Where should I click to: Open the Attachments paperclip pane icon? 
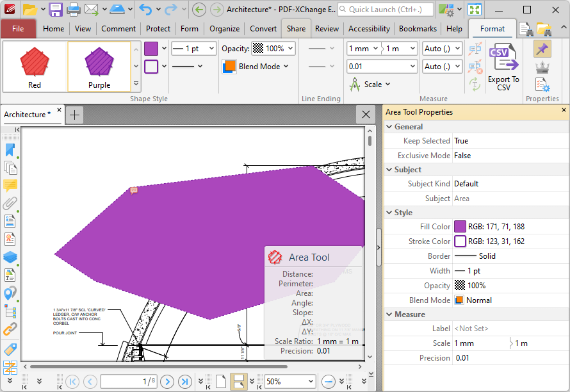pyautogui.click(x=10, y=203)
